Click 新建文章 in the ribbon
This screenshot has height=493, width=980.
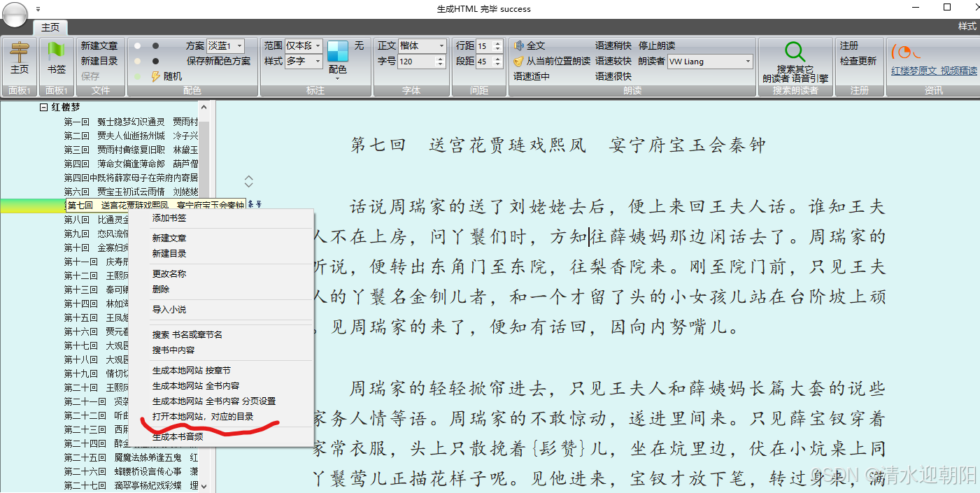tap(99, 45)
